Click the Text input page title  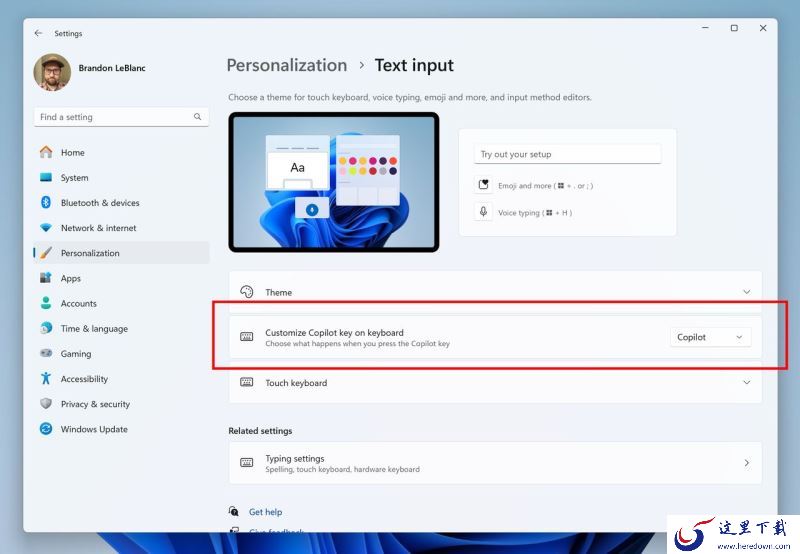pyautogui.click(x=414, y=65)
